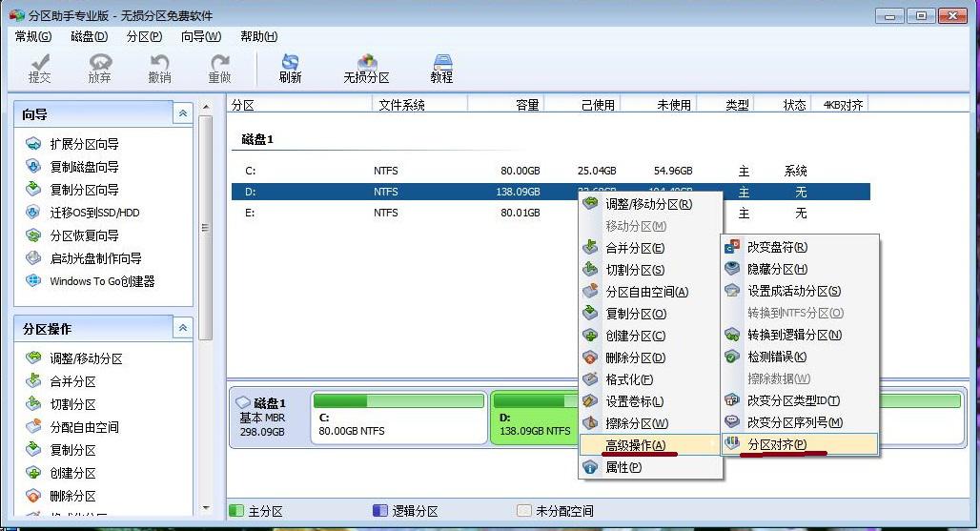The height and width of the screenshot is (531, 980).
Task: Sort by the 容量 column header
Action: [x=505, y=104]
